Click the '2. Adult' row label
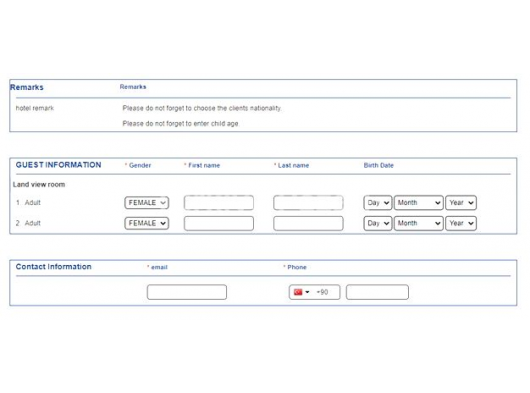Viewport: 530px width, 393px height. (28, 223)
